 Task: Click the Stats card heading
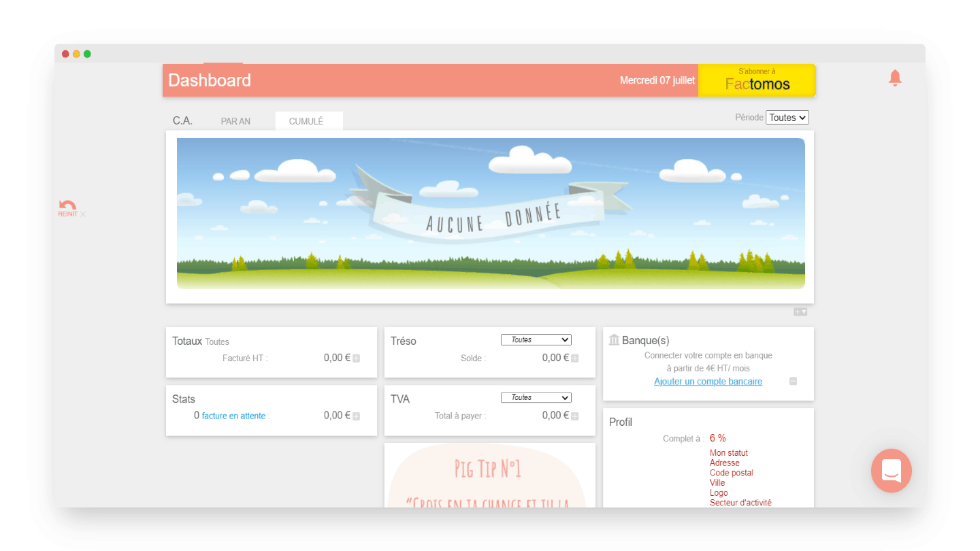[x=184, y=399]
